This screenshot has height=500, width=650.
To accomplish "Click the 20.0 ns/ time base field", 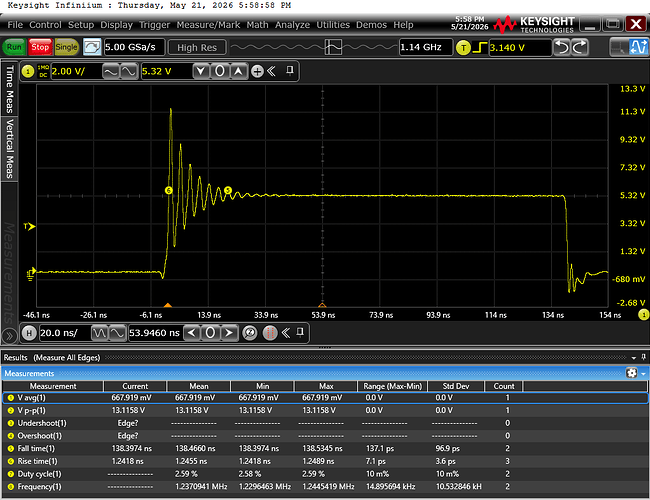I will 64,333.
